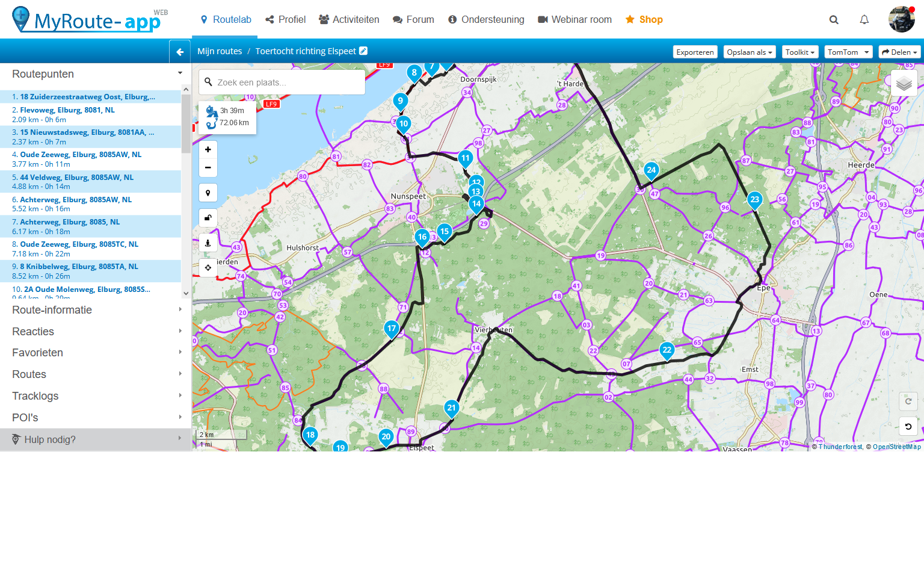Toggle the map lock icon
Image resolution: width=924 pixels, height=567 pixels.
coord(208,218)
